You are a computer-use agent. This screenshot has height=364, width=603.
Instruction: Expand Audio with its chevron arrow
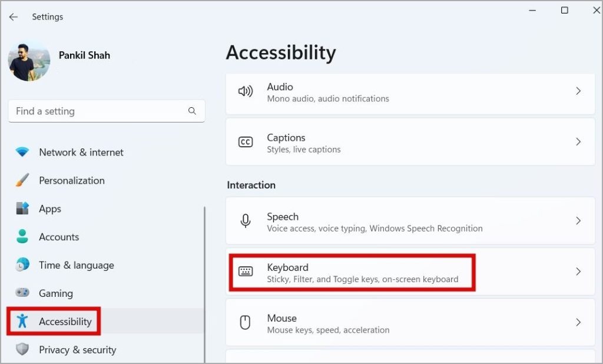(x=578, y=91)
